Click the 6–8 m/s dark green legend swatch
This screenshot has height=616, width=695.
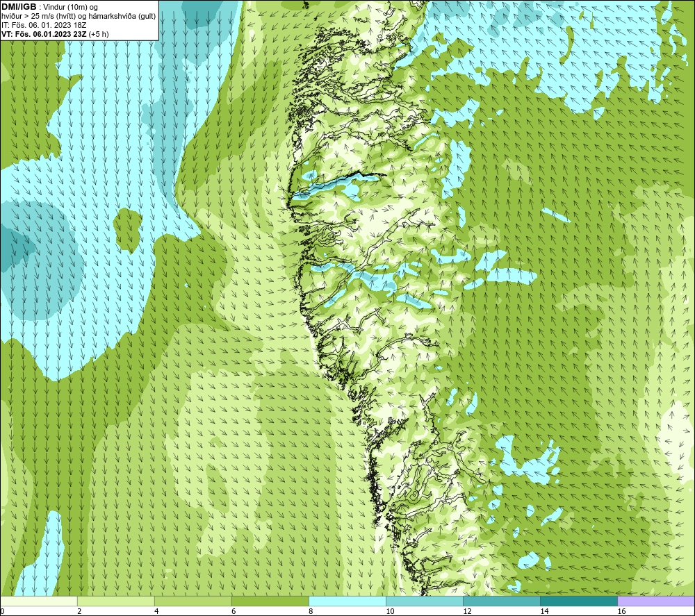point(270,601)
